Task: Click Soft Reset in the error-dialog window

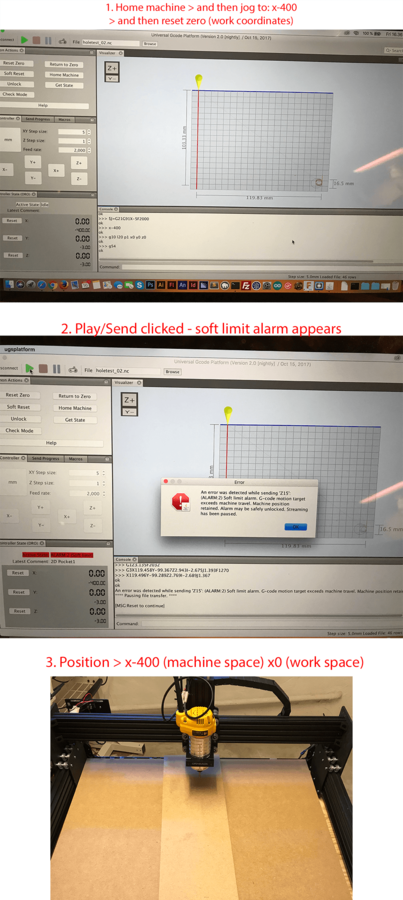Action: (18, 407)
